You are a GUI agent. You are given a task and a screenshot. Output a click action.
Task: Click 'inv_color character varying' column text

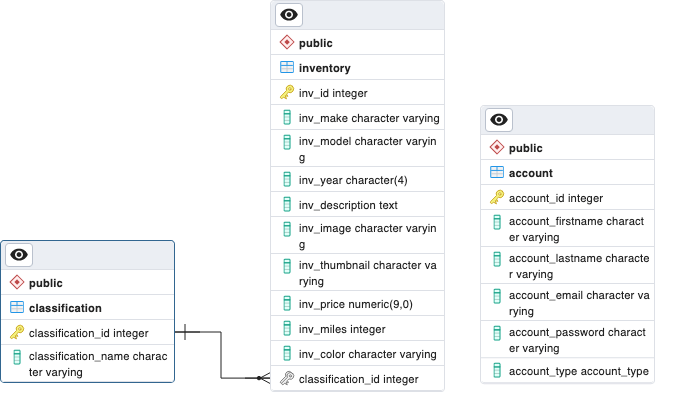367,354
